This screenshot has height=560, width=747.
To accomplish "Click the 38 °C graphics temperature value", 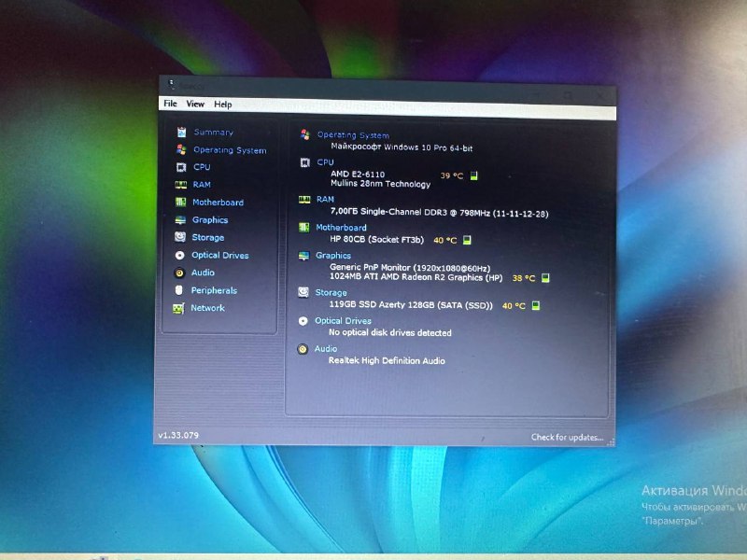I will [x=524, y=278].
